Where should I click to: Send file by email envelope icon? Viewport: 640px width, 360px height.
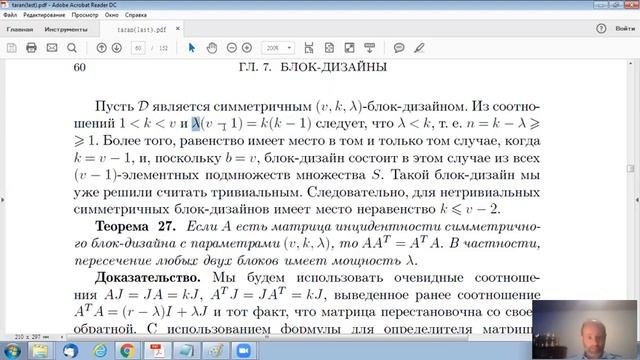pos(52,48)
